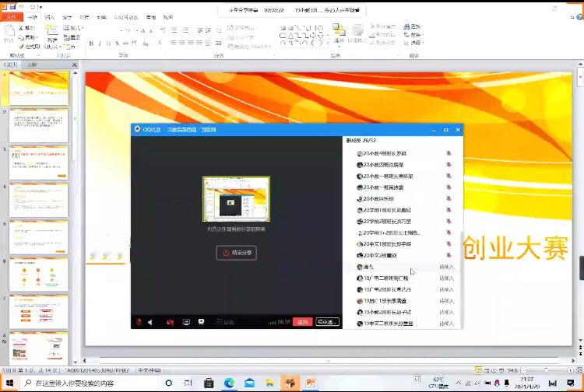The width and height of the screenshot is (584, 392).
Task: Toggle the speaker icon in the call bar
Action: coord(150,321)
